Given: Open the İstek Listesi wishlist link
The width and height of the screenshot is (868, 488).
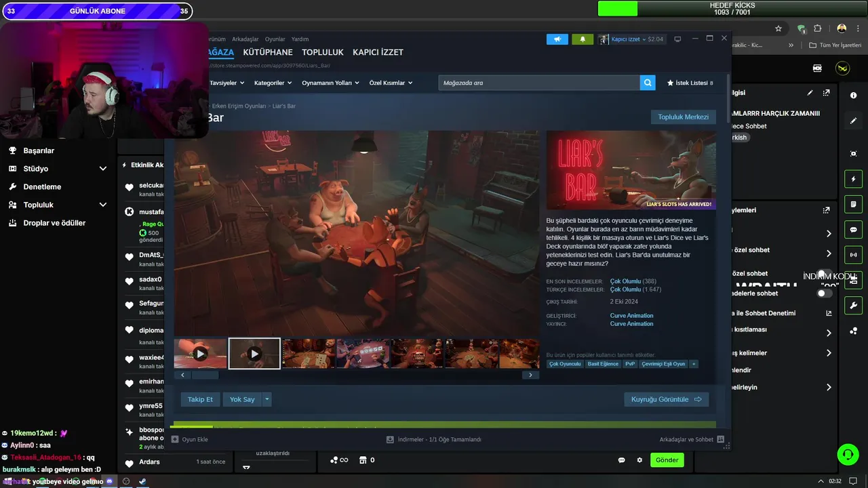Looking at the screenshot, I should tap(690, 83).
